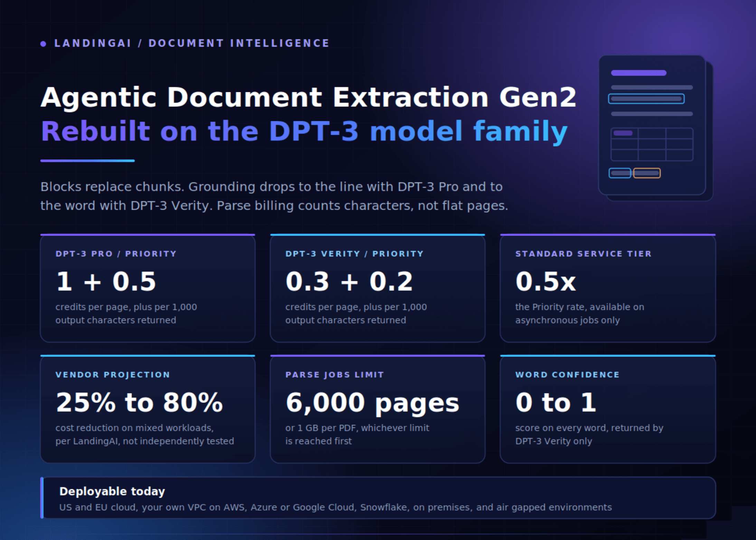Viewport: 756px width, 540px height.
Task: Open the DPT-3 PRO / PRIORITY card
Action: [x=148, y=288]
